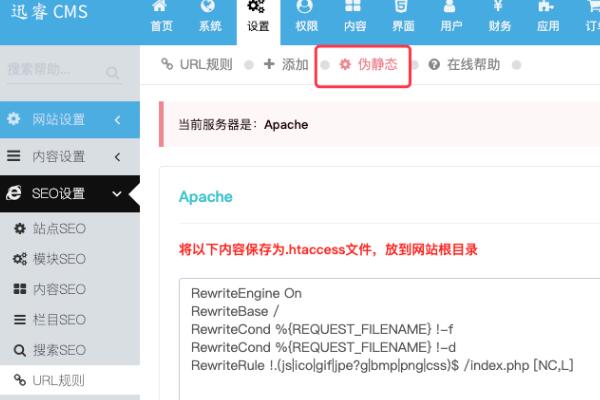Click inside the Apache rewrite rules textarea
The width and height of the screenshot is (600, 400).
click(390, 339)
